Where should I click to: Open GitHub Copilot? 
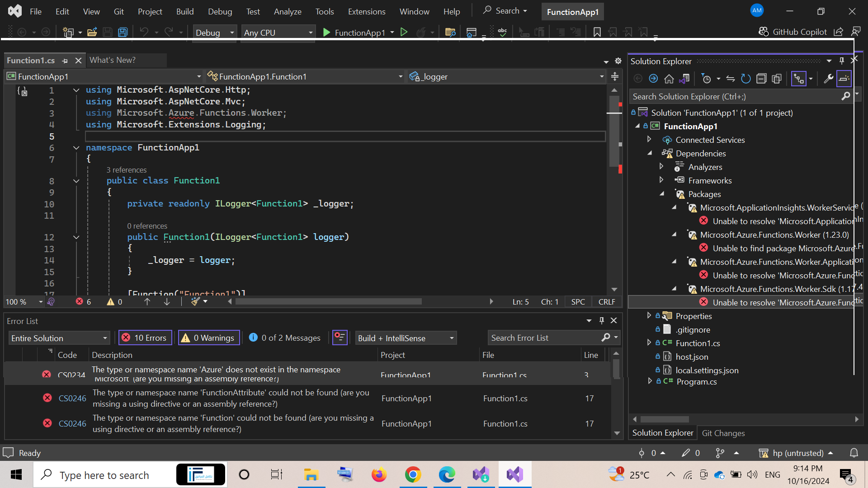coord(793,32)
